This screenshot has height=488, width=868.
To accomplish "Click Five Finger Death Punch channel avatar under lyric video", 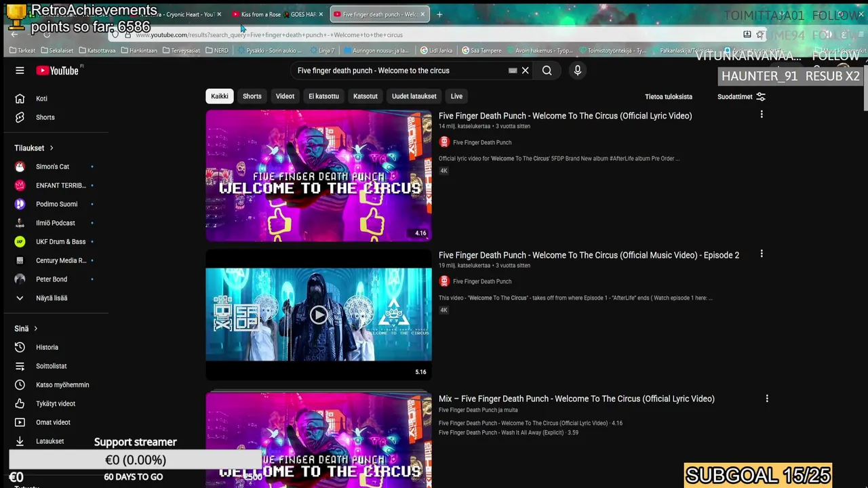I will 444,142.
